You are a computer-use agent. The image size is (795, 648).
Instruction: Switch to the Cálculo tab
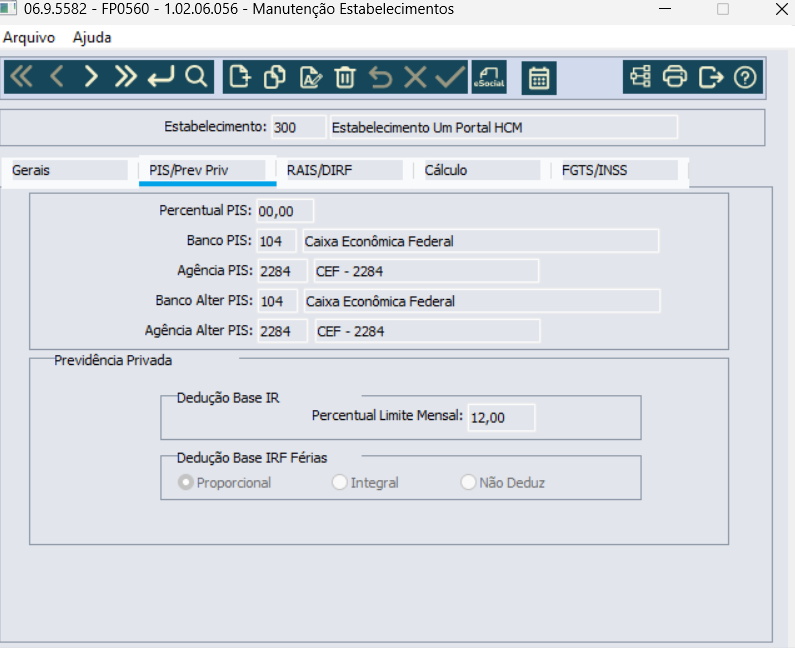tap(482, 170)
